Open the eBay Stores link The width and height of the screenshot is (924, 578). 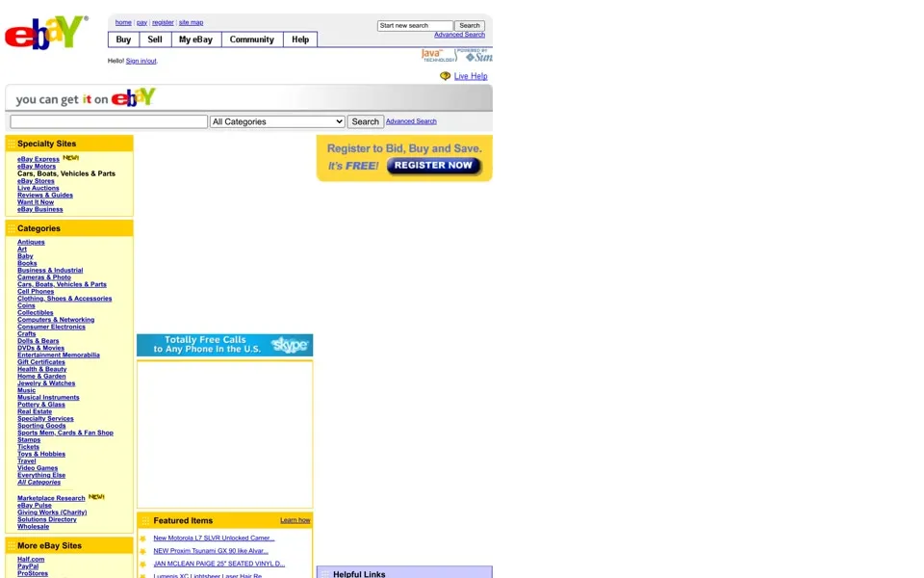(x=36, y=181)
